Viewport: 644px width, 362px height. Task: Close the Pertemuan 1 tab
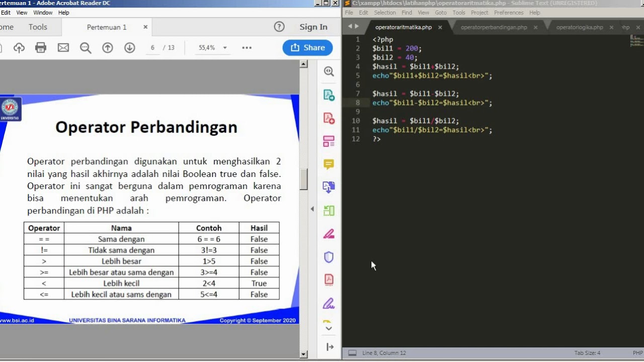(145, 27)
